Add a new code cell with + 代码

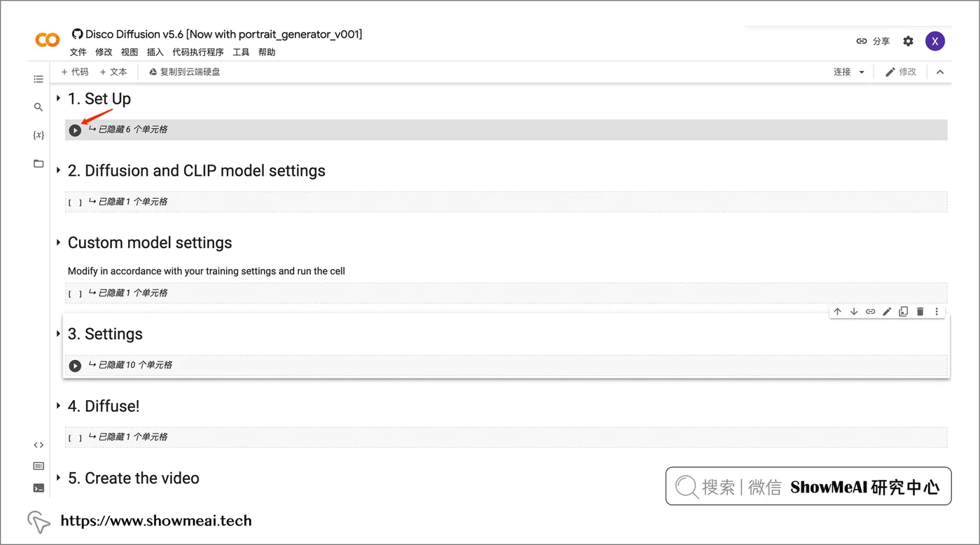click(x=75, y=72)
